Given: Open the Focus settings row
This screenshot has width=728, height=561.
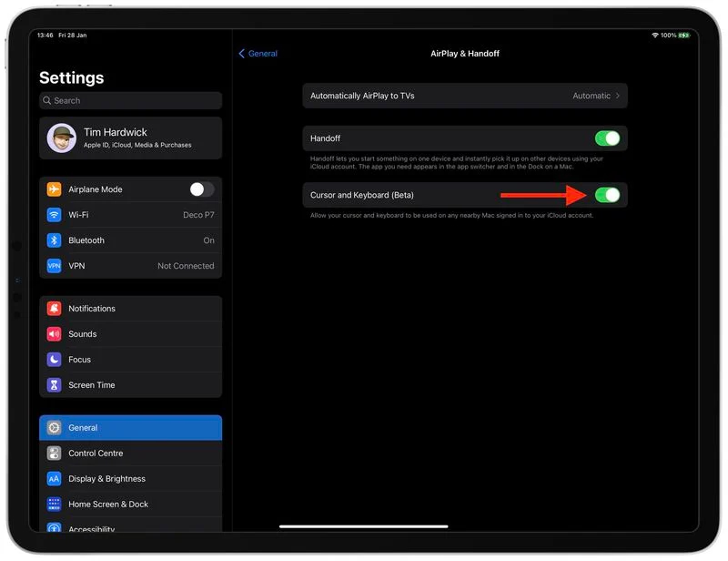Looking at the screenshot, I should point(130,360).
